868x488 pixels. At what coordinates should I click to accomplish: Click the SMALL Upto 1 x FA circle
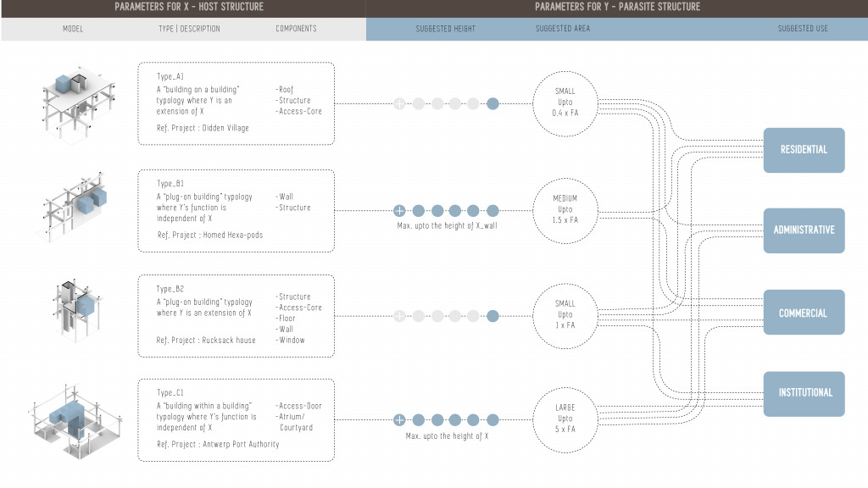pyautogui.click(x=565, y=314)
